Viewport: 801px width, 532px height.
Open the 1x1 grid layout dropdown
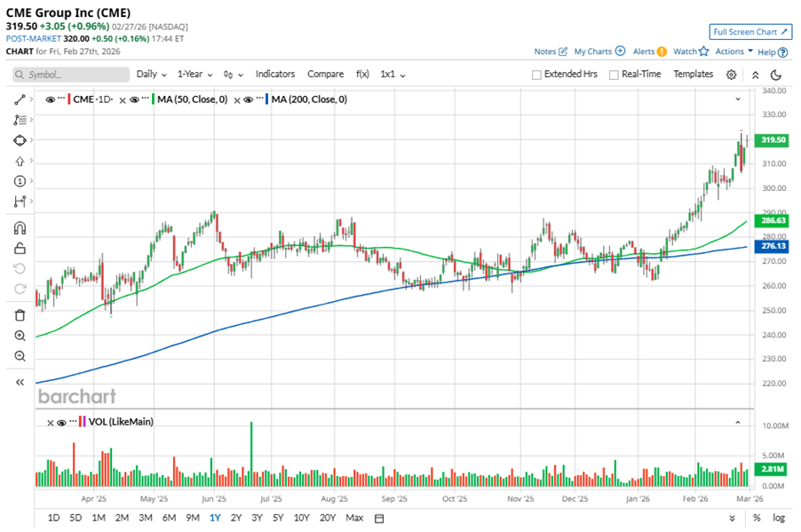click(393, 74)
